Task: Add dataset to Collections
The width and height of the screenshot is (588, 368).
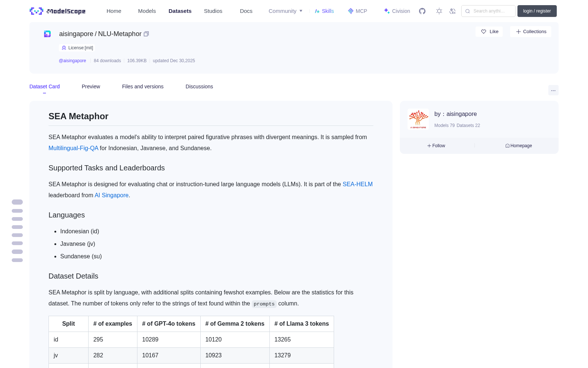Action: point(531,32)
